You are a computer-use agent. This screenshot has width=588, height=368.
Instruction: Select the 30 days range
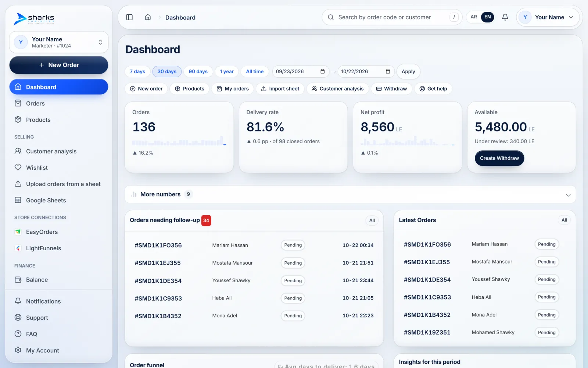pos(167,71)
